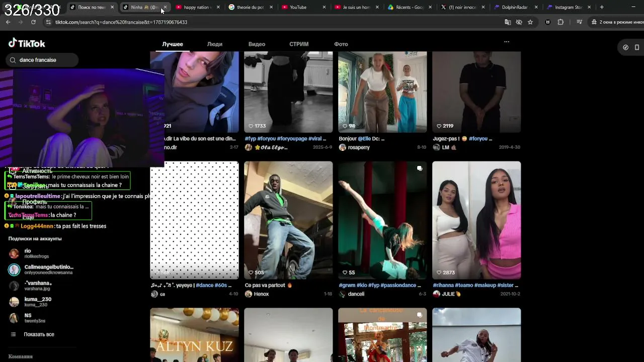Click the browser back arrow

pos(8,22)
